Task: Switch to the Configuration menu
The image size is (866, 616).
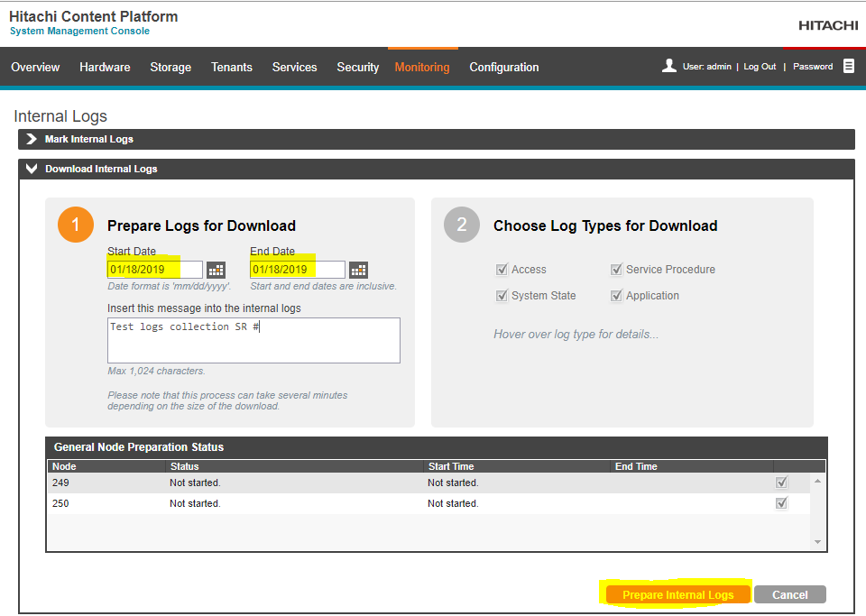Action: (x=503, y=68)
